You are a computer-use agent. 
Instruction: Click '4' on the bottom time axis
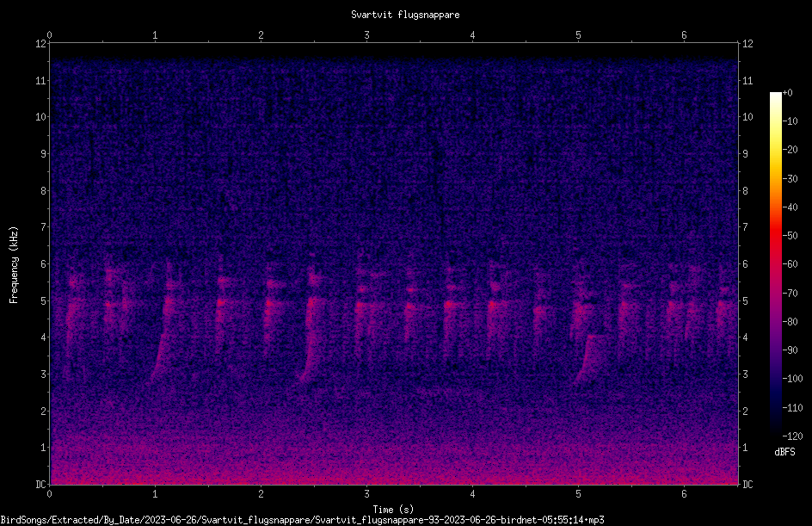[472, 494]
